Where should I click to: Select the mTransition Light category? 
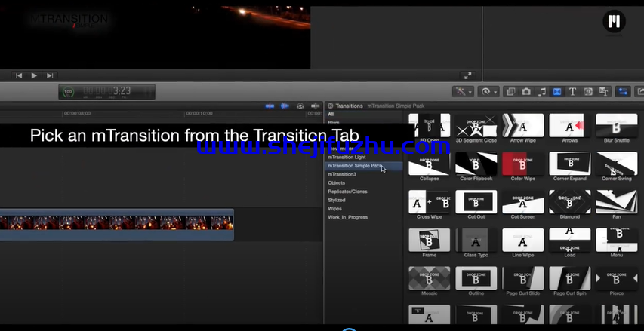coord(347,157)
